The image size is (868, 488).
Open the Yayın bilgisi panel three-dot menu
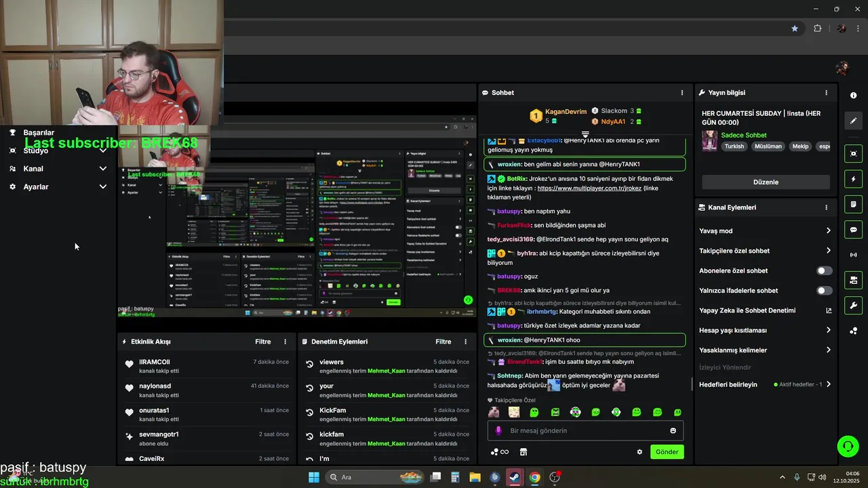pos(826,93)
